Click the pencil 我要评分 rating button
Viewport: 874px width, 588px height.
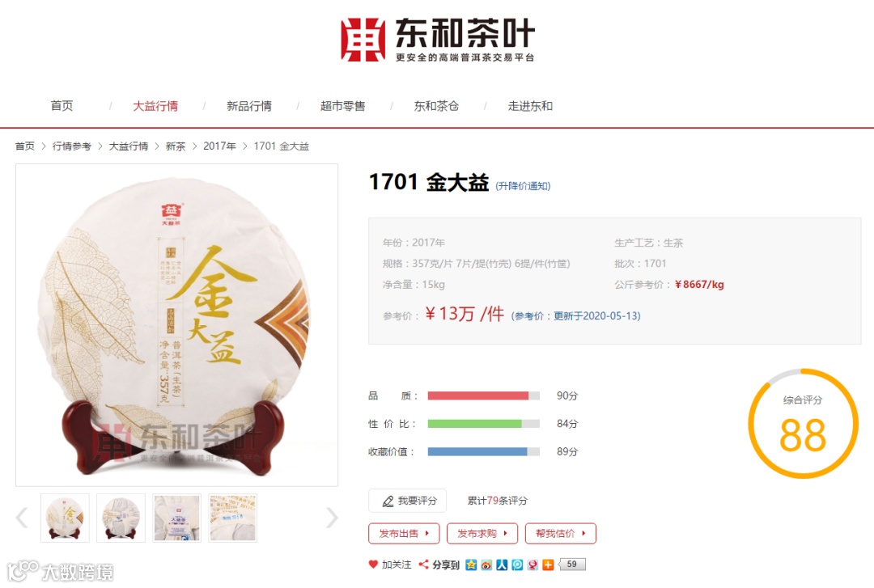click(x=407, y=501)
